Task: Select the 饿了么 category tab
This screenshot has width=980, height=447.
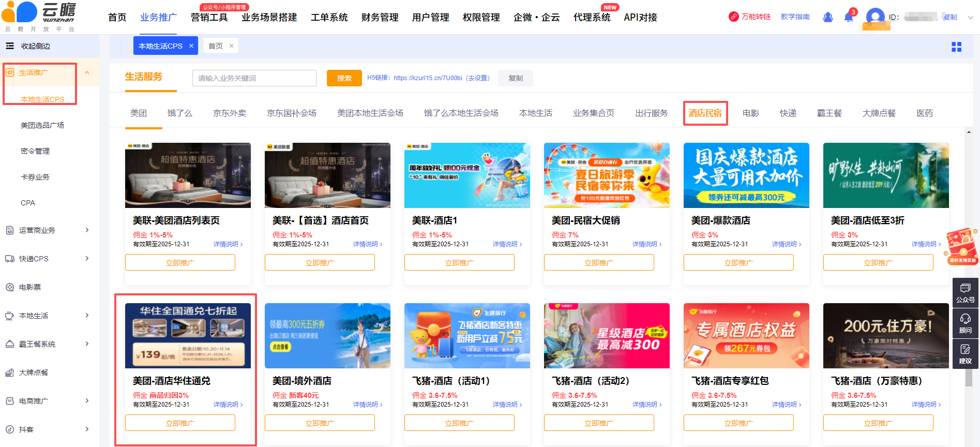Action: pos(179,113)
